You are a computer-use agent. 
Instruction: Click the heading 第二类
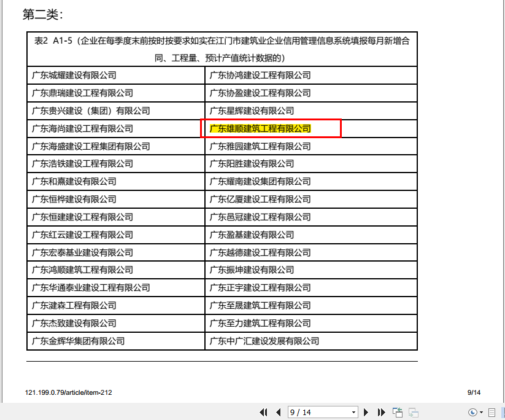pos(43,15)
